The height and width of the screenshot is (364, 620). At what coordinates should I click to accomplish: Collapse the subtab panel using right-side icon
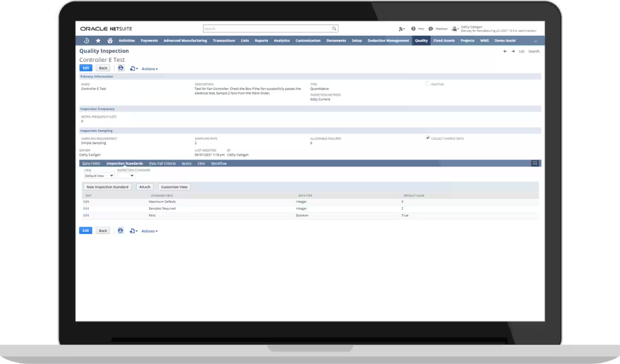tap(535, 163)
